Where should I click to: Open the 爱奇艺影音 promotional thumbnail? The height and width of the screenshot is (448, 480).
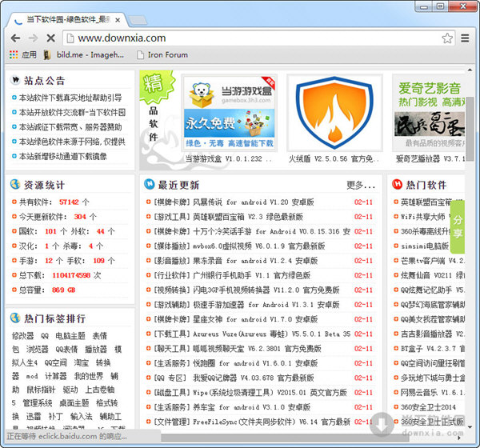(429, 113)
